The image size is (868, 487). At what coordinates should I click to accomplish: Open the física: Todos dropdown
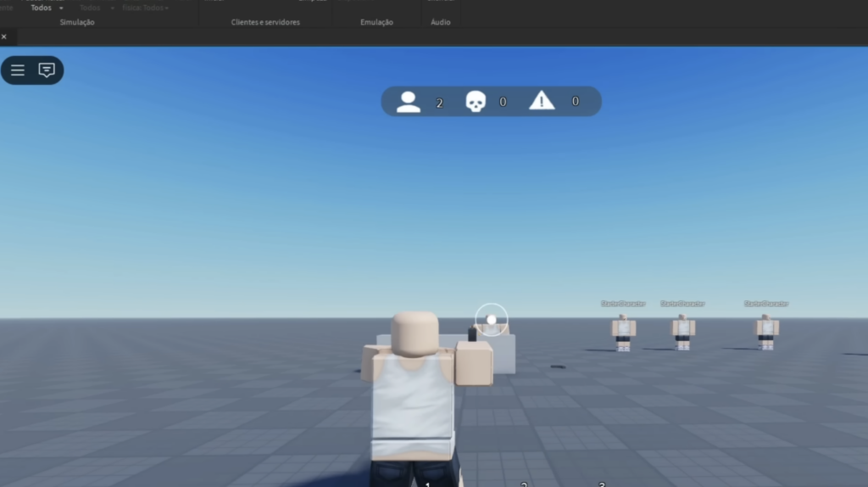coord(146,8)
